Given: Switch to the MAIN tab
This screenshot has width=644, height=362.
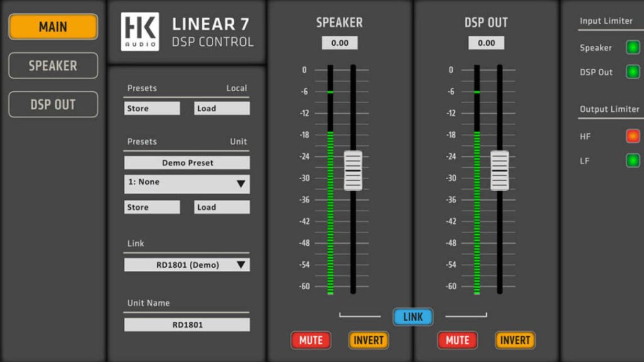Looking at the screenshot, I should click(x=53, y=26).
